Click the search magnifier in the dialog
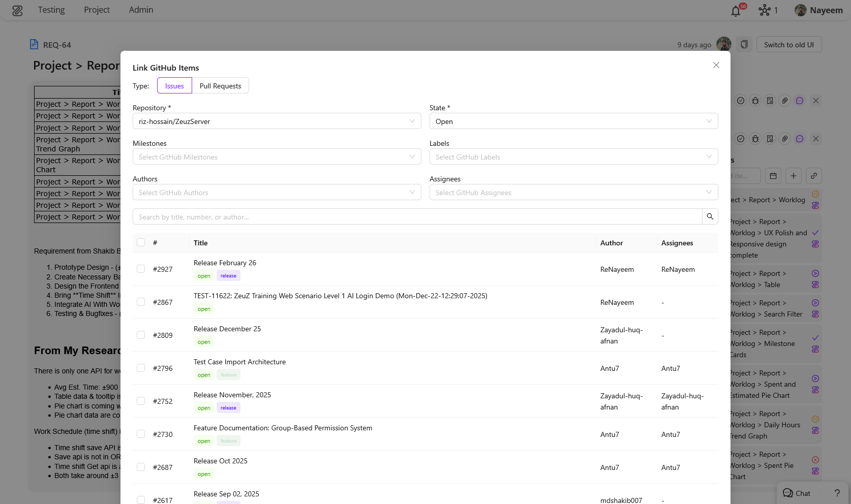Viewport: 851px width, 504px height. coord(710,216)
